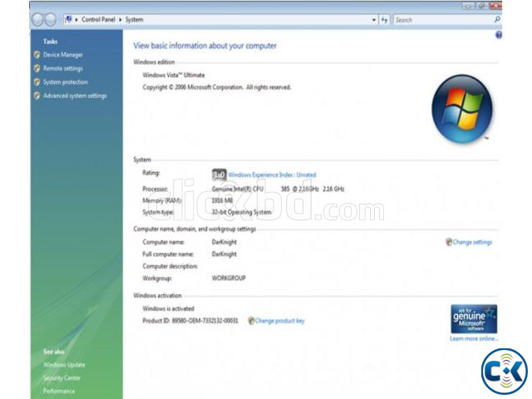Click the Control Panel icon in address bar
Viewport: 532px width, 399px height.
[x=68, y=19]
